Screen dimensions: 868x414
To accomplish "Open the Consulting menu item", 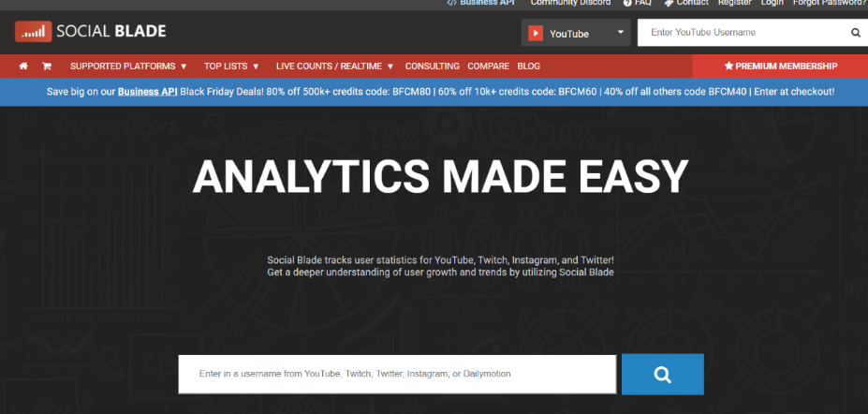I will click(432, 67).
